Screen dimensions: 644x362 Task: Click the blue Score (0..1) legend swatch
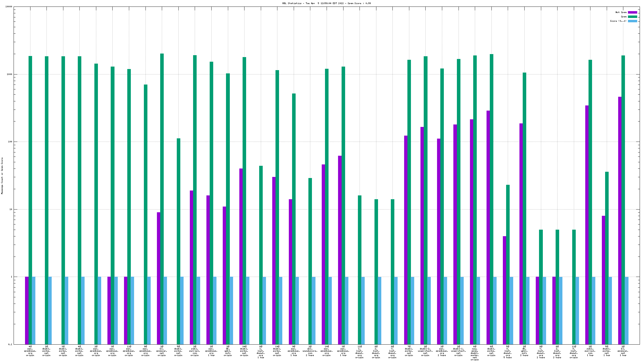pyautogui.click(x=632, y=21)
